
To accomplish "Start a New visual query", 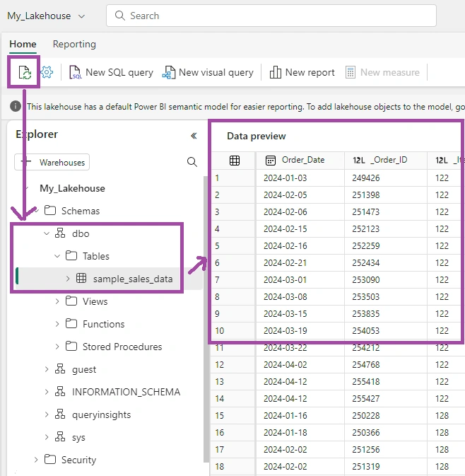I will (x=208, y=73).
